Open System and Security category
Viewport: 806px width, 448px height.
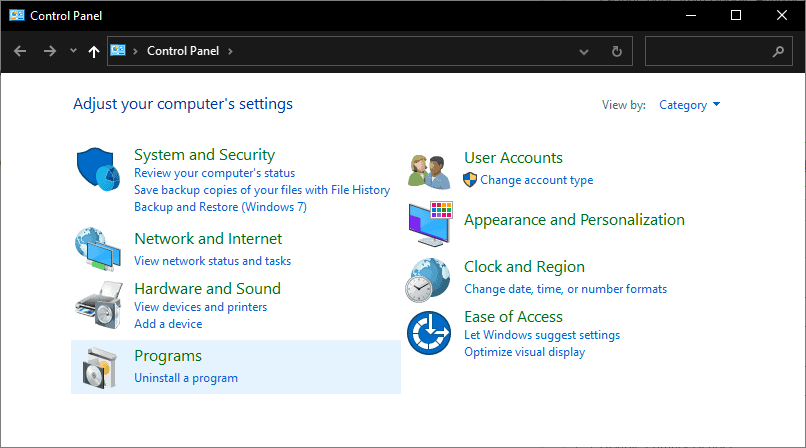[205, 155]
